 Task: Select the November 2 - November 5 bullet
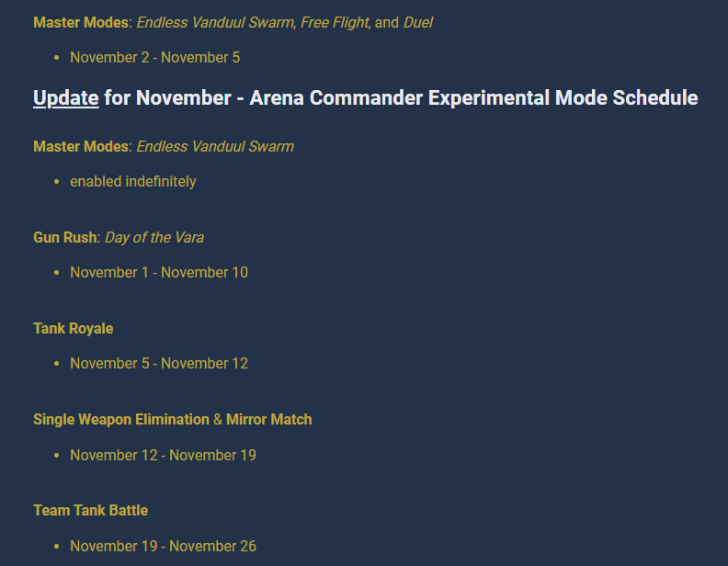click(154, 57)
